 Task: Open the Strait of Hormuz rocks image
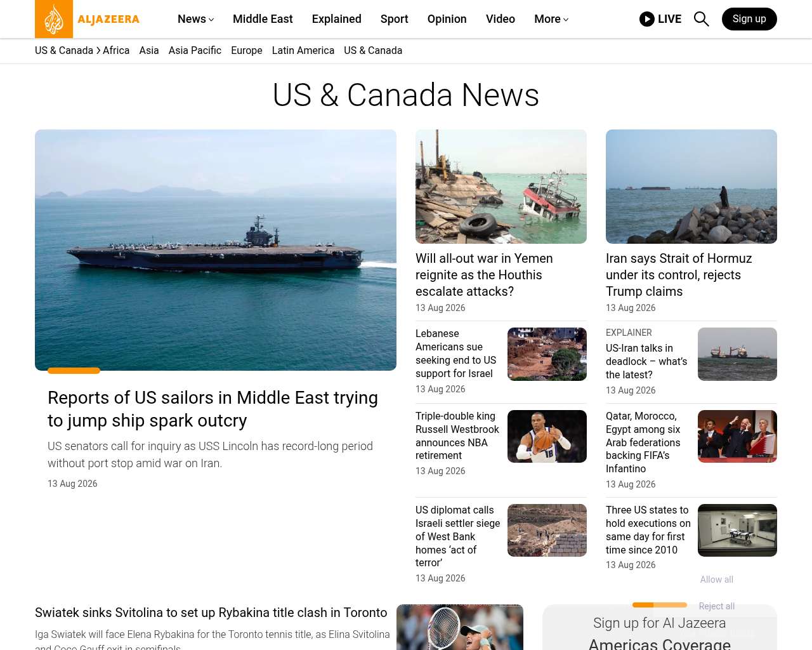[x=691, y=187]
